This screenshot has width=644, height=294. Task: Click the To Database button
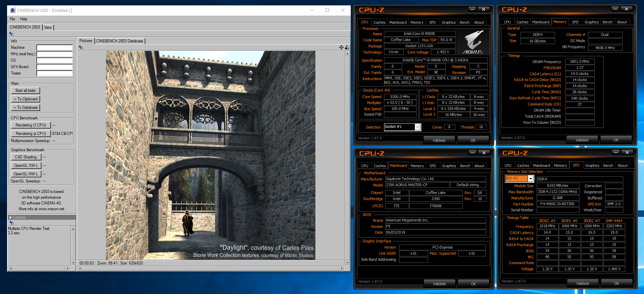pos(25,107)
